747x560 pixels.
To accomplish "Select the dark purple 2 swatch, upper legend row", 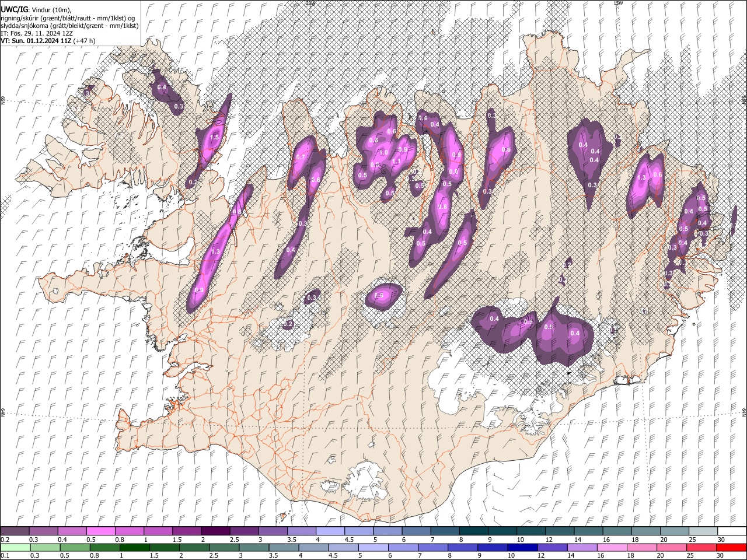I will (x=215, y=531).
